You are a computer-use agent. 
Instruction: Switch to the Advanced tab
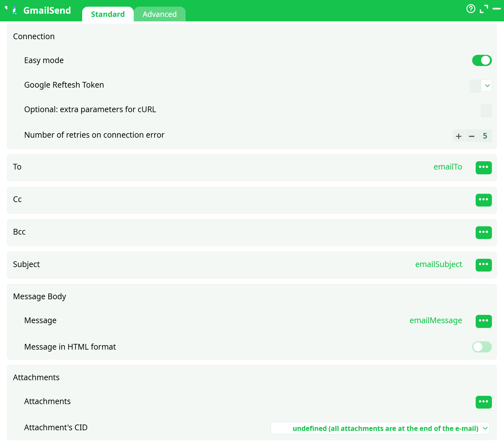(160, 14)
